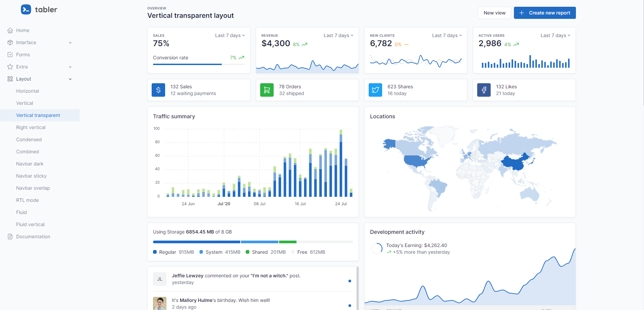Click Jeffie Lewzey name link
Viewport: 644px width, 310px height.
[187, 276]
